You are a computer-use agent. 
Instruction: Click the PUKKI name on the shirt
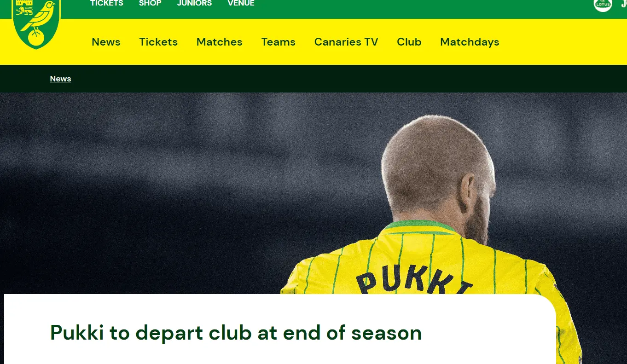pyautogui.click(x=414, y=283)
